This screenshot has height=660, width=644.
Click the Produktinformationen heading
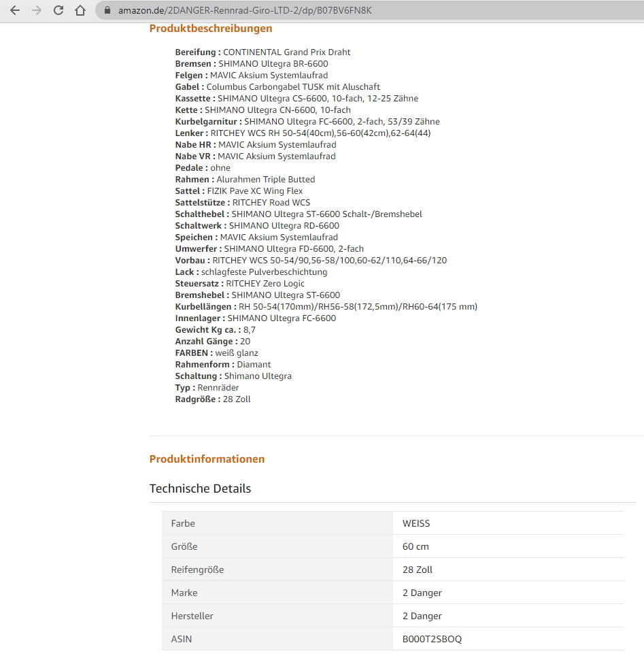pyautogui.click(x=207, y=459)
